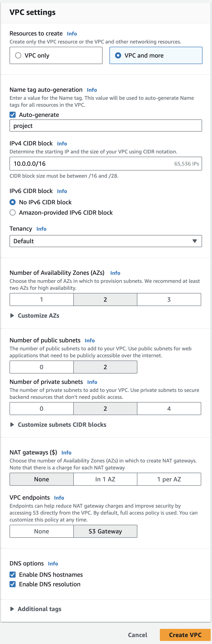This screenshot has width=212, height=644.
Task: Select the VPC only radio option
Action: (18, 55)
